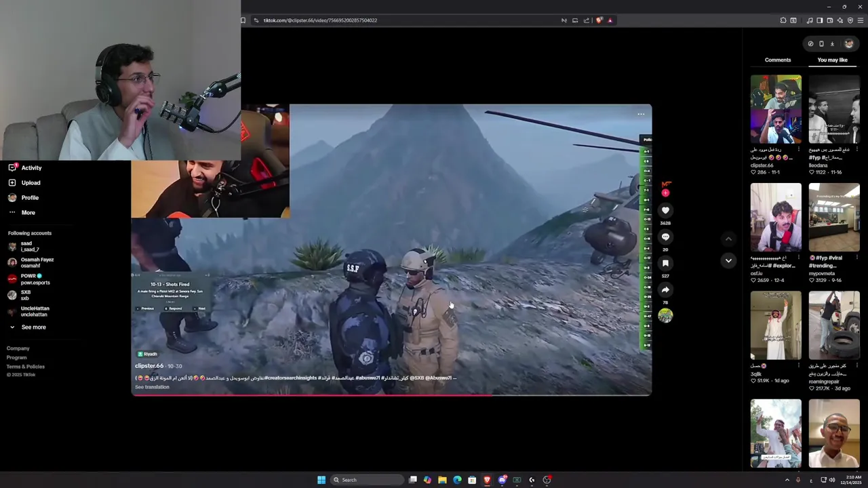Open File Explorer from the taskbar
The height and width of the screenshot is (488, 868).
[x=442, y=480]
